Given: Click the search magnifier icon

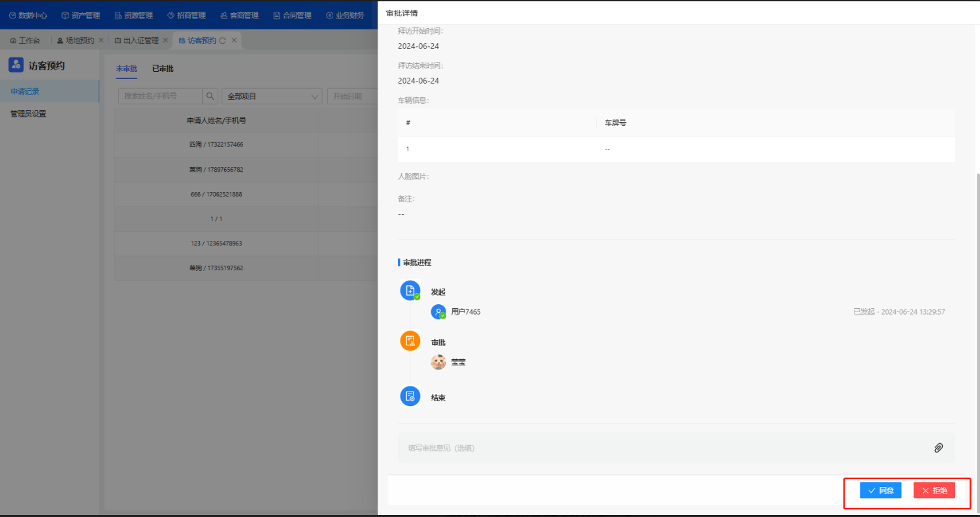Looking at the screenshot, I should pyautogui.click(x=210, y=96).
